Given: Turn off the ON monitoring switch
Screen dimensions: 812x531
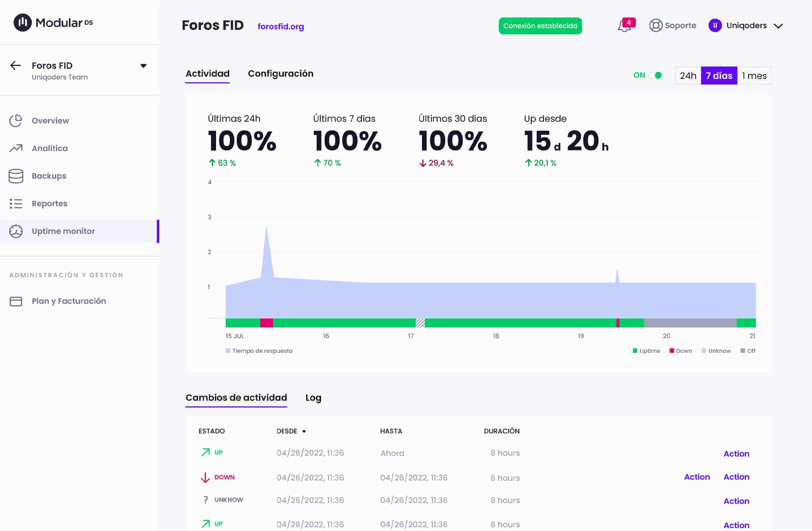Looking at the screenshot, I should pyautogui.click(x=655, y=75).
